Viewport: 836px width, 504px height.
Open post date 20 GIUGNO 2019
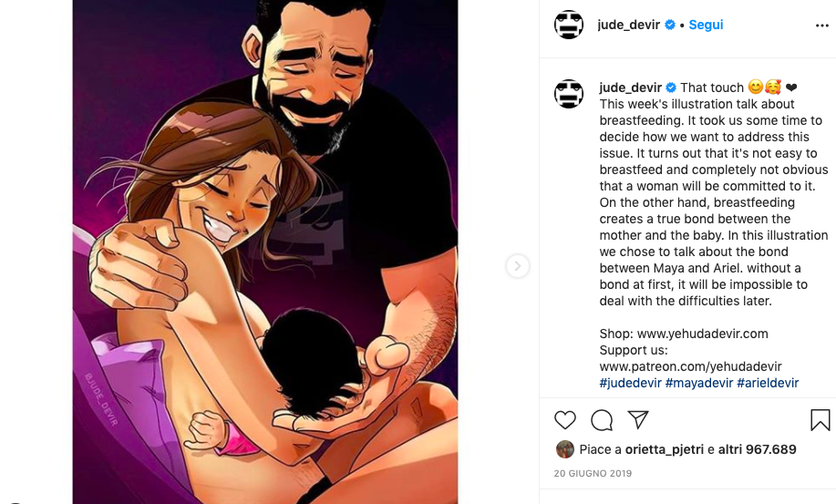[x=593, y=474]
